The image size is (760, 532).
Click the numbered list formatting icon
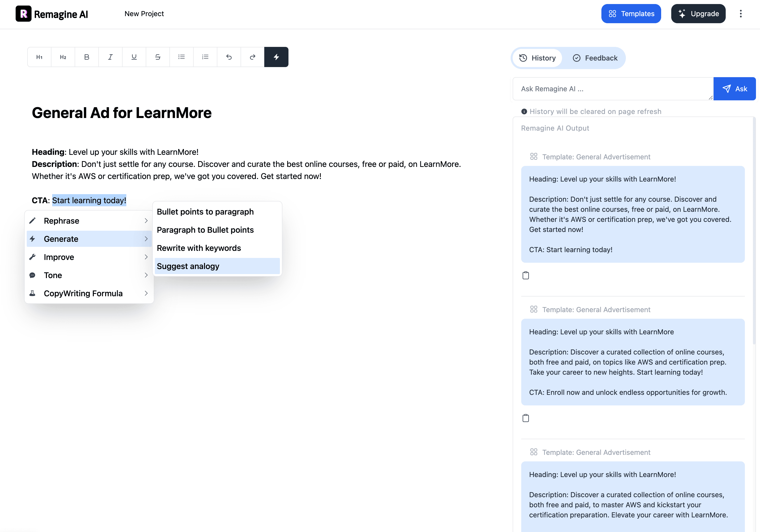pos(205,57)
